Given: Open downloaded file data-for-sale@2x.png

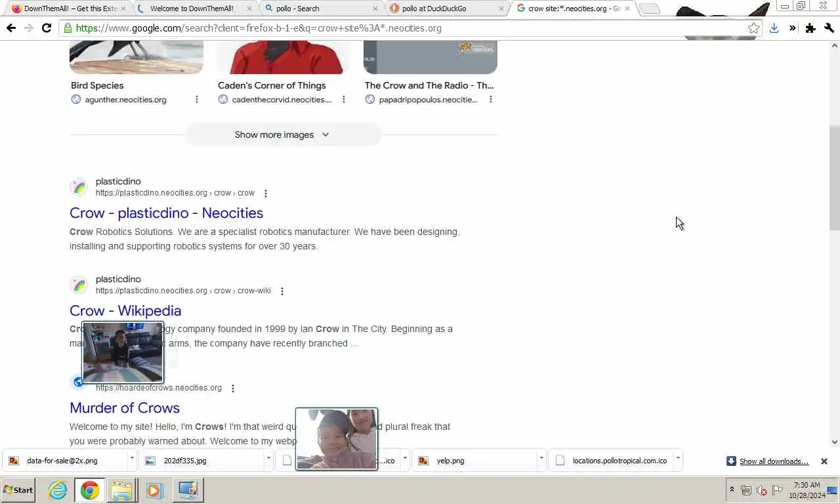Looking at the screenshot, I should pyautogui.click(x=64, y=461).
